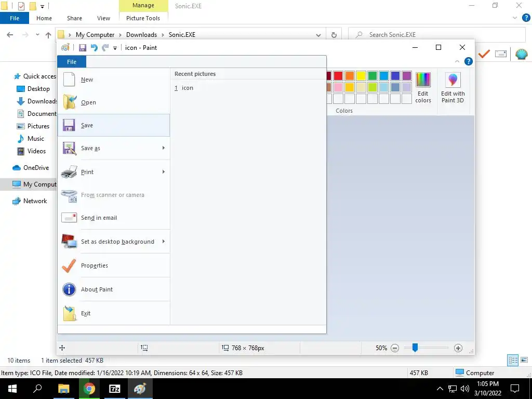Collapse the Paint ribbon with chevron
The image size is (532, 399).
pyautogui.click(x=457, y=61)
